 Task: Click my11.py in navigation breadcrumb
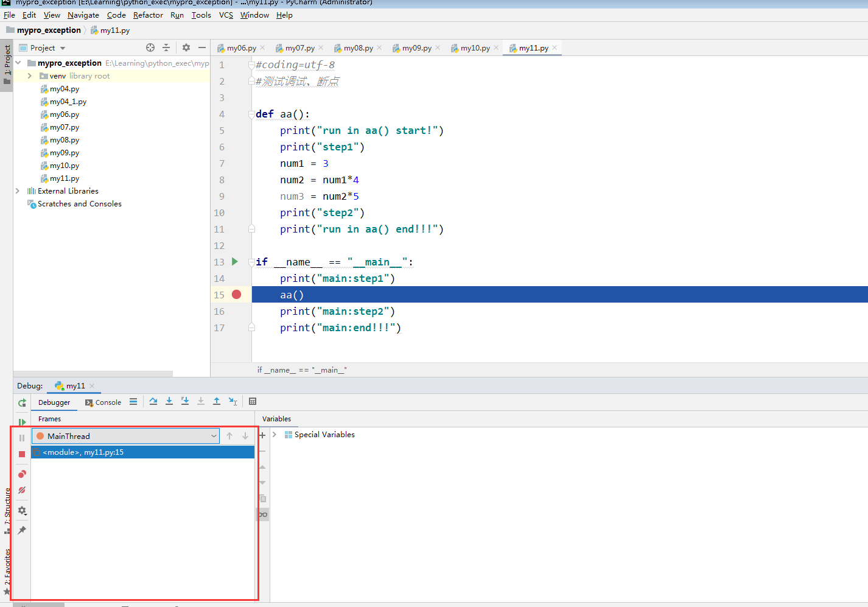coord(110,30)
